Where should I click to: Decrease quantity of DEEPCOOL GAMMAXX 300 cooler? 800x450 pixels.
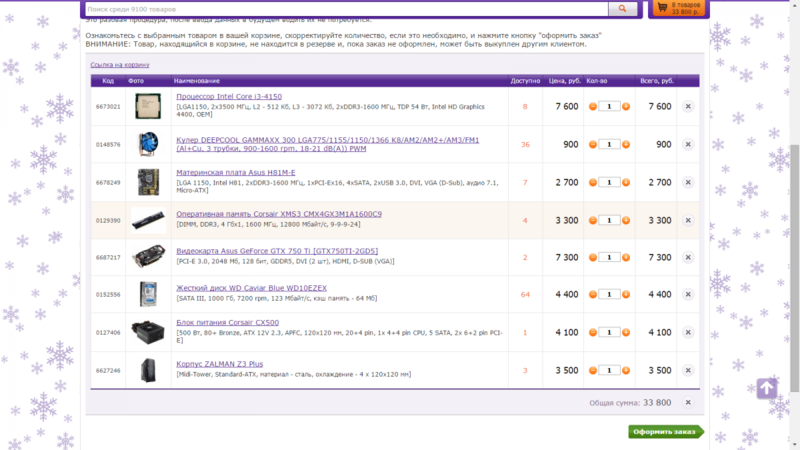[593, 144]
